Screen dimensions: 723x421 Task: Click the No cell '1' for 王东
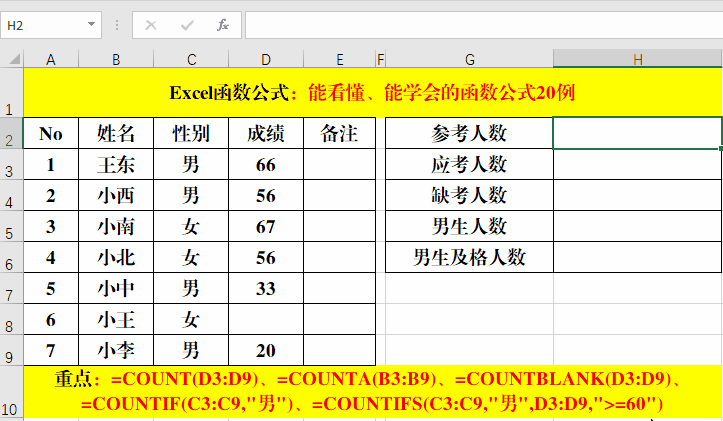point(51,165)
